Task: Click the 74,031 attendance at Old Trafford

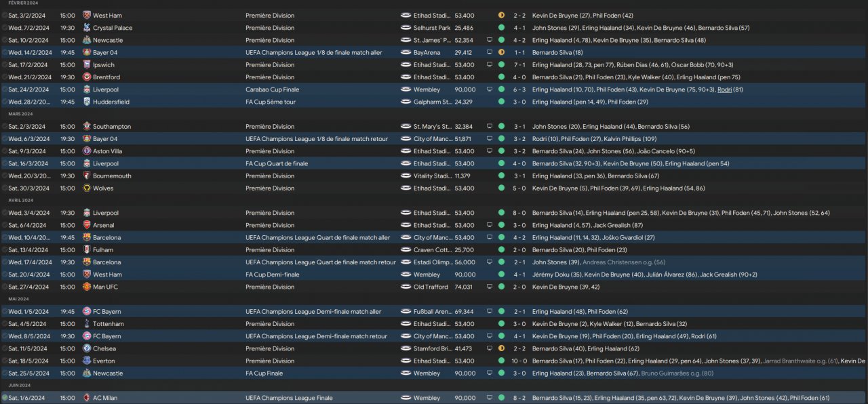Action: (464, 287)
